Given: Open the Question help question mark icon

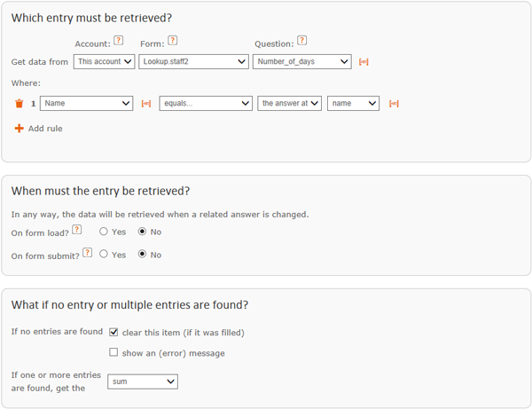Looking at the screenshot, I should pyautogui.click(x=302, y=41).
